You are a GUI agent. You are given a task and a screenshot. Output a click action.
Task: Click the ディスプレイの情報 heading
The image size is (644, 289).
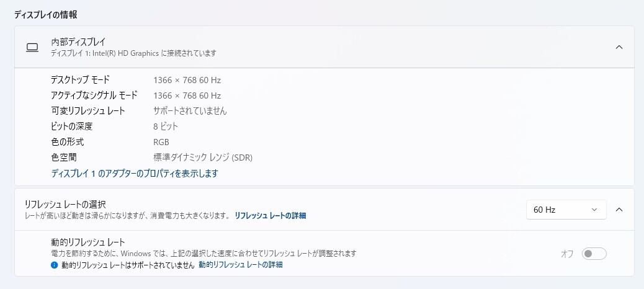46,14
